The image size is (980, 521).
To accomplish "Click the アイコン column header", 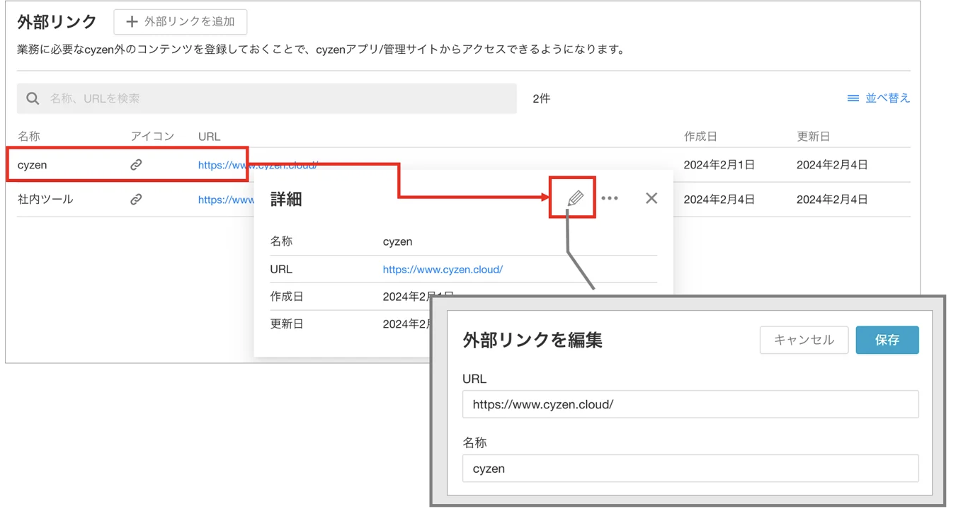I will click(x=152, y=136).
